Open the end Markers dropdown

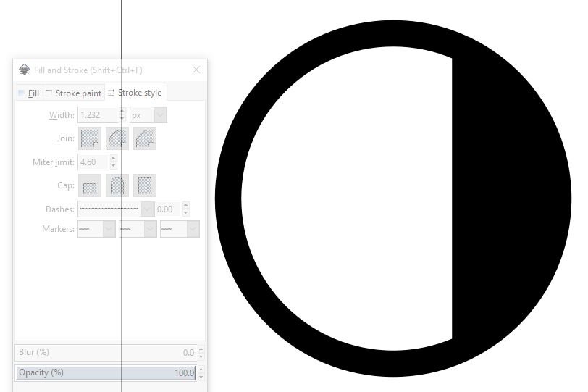[179, 229]
